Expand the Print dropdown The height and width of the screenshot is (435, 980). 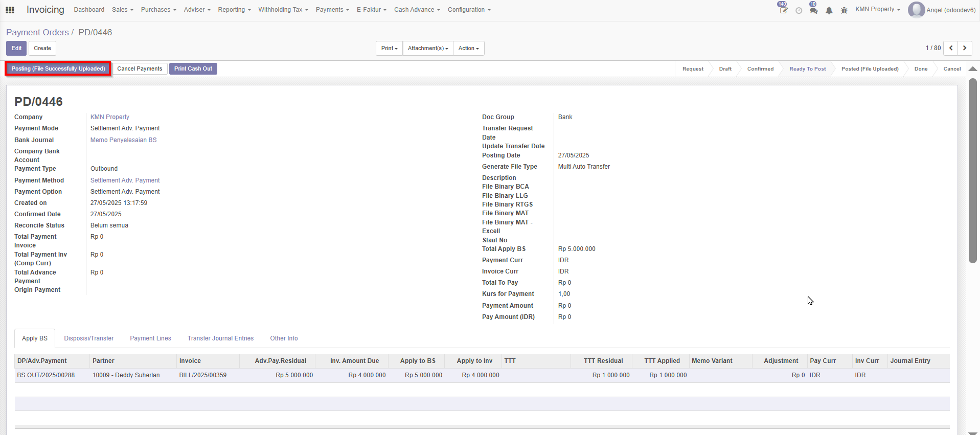(x=389, y=48)
